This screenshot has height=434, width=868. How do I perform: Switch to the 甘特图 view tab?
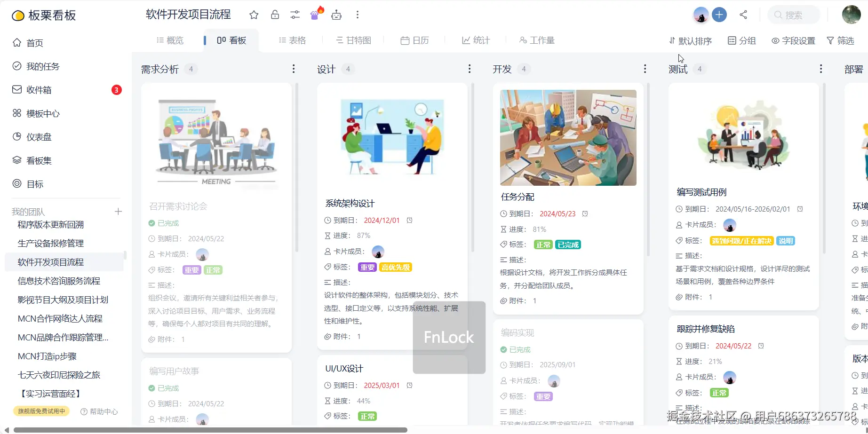[354, 40]
